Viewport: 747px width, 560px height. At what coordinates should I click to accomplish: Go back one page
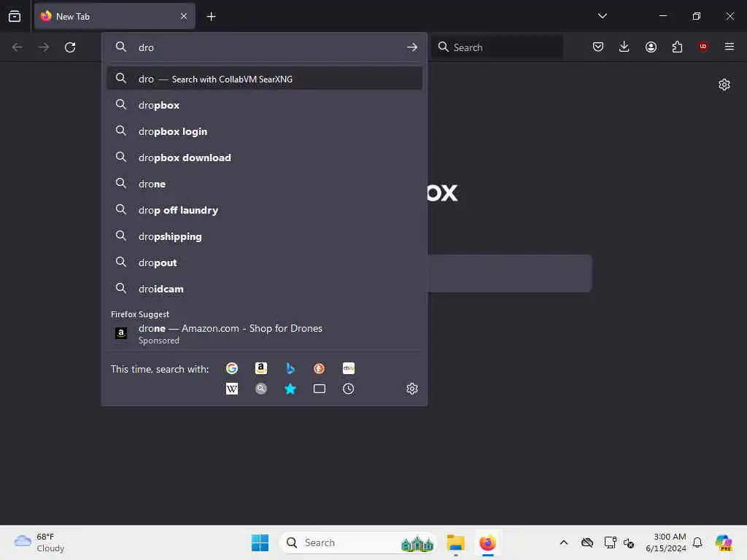pyautogui.click(x=18, y=47)
